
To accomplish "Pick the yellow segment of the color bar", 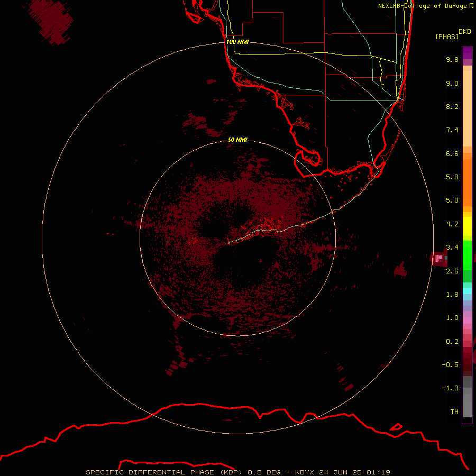I will 467,226.
